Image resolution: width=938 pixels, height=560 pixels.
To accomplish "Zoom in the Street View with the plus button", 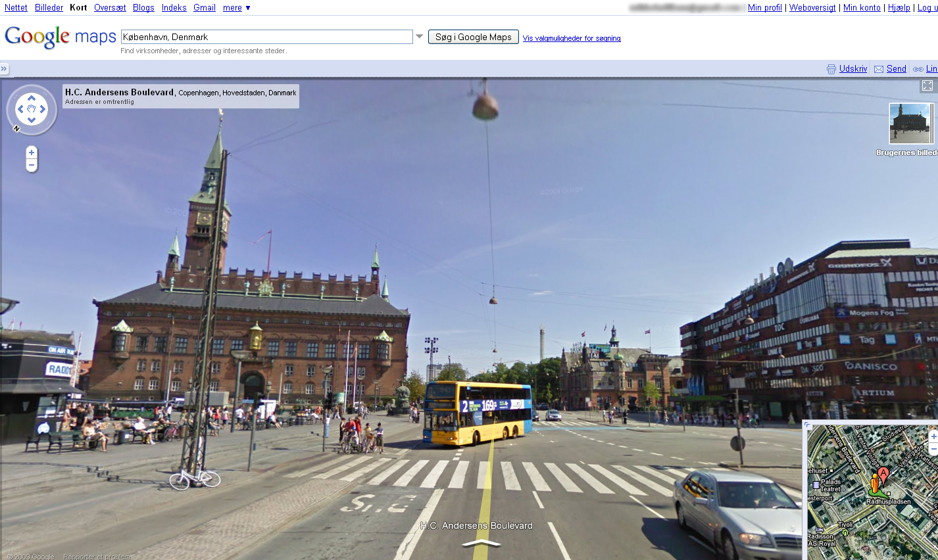I will tap(32, 152).
